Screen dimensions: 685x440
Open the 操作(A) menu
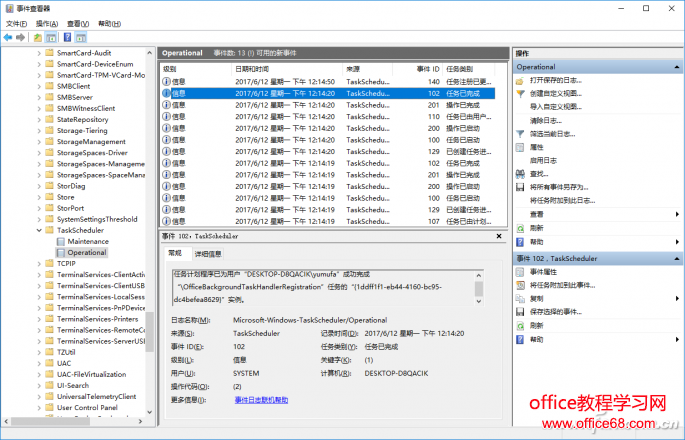[46, 22]
